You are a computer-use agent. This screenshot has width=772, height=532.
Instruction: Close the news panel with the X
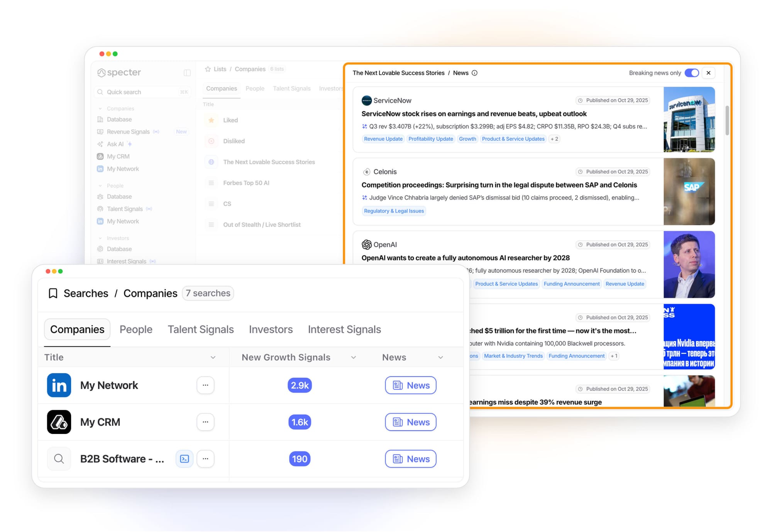708,73
